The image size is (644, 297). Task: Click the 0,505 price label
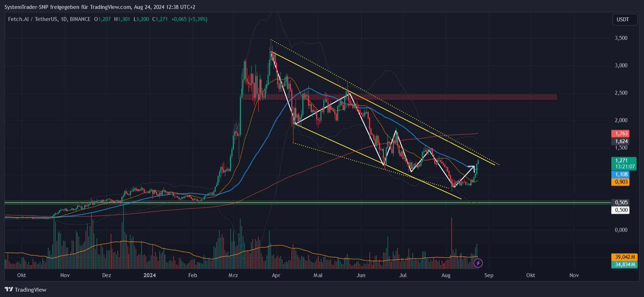(x=620, y=202)
